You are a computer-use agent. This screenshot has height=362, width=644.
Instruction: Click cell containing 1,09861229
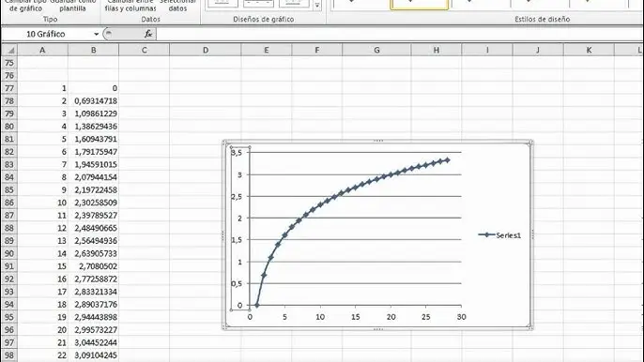[x=93, y=113]
